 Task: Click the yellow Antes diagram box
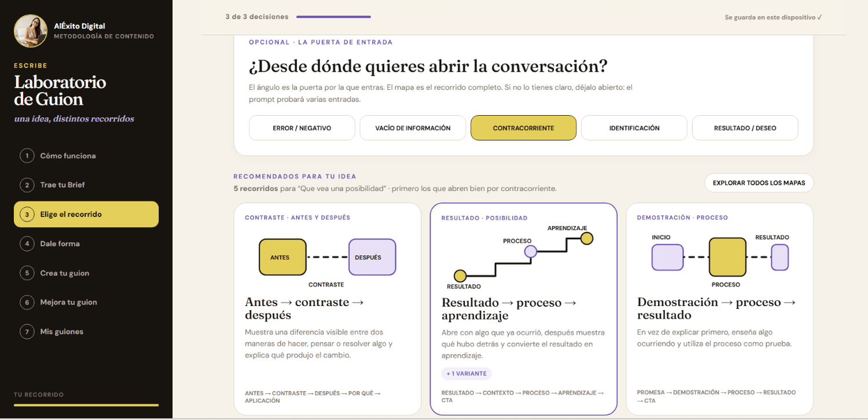(282, 257)
